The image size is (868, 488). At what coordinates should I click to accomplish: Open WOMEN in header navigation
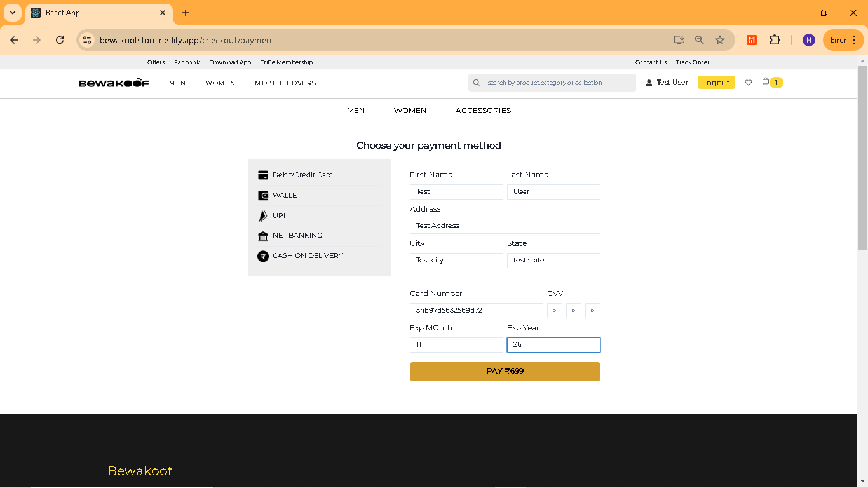[220, 83]
